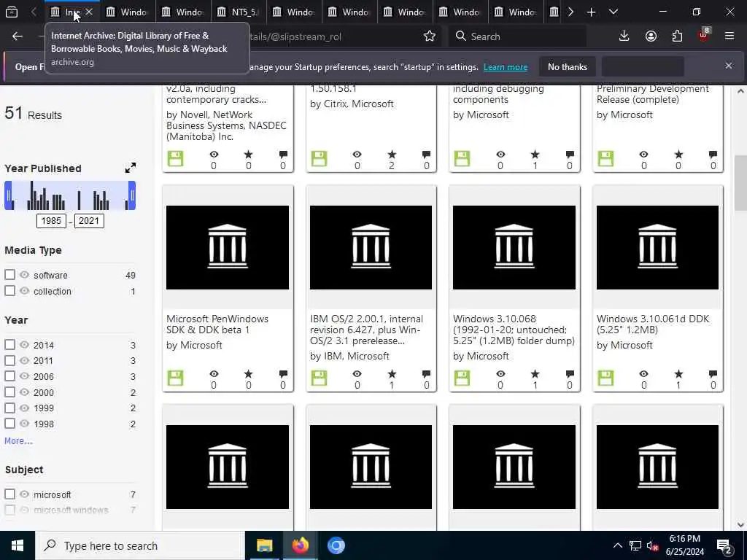The width and height of the screenshot is (747, 560).
Task: Toggle the eye icon next to microsoft
Action: coord(24,494)
